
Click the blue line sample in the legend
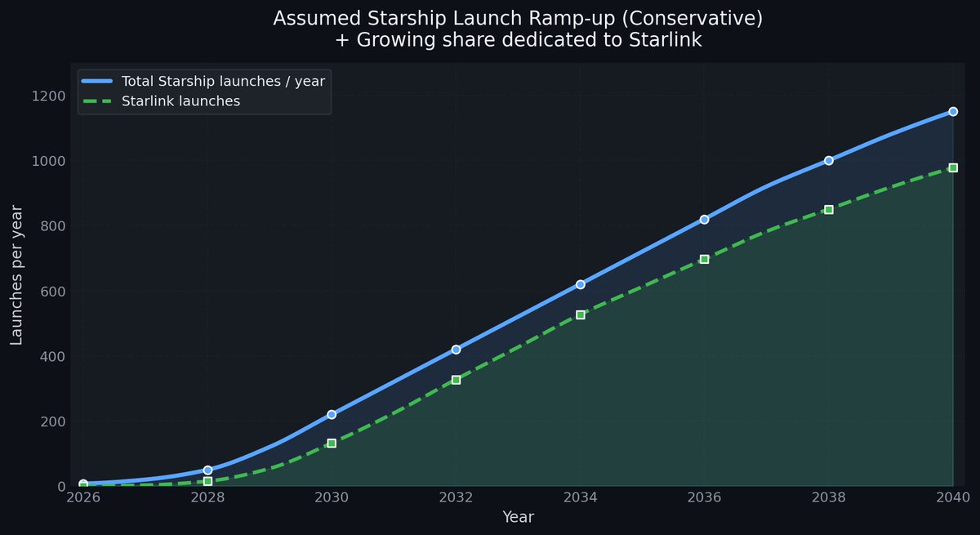click(x=98, y=81)
